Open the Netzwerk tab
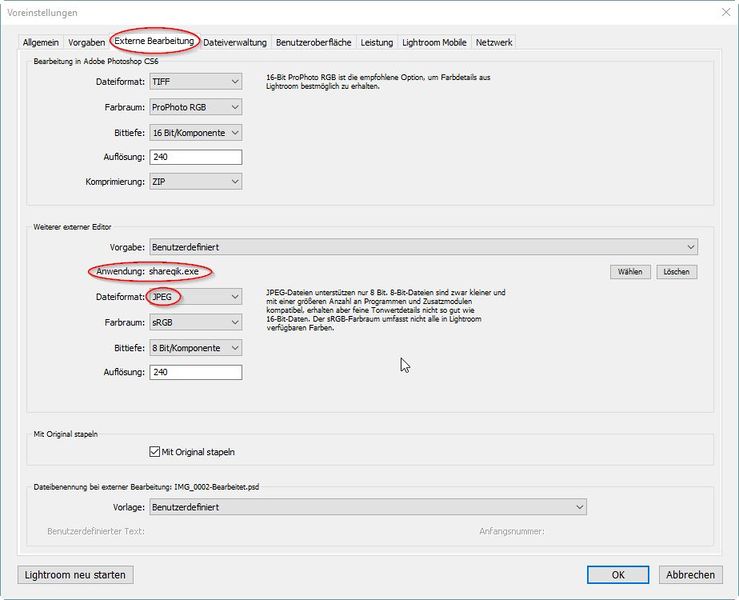Image resolution: width=739 pixels, height=600 pixels. (x=494, y=42)
